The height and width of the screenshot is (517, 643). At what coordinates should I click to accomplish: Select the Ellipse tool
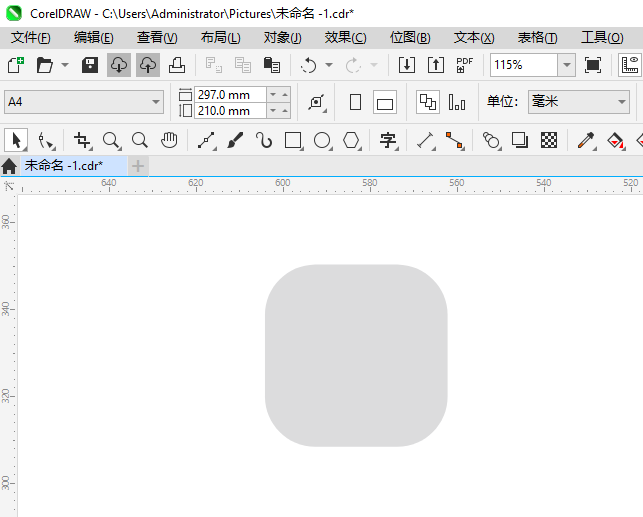click(323, 141)
